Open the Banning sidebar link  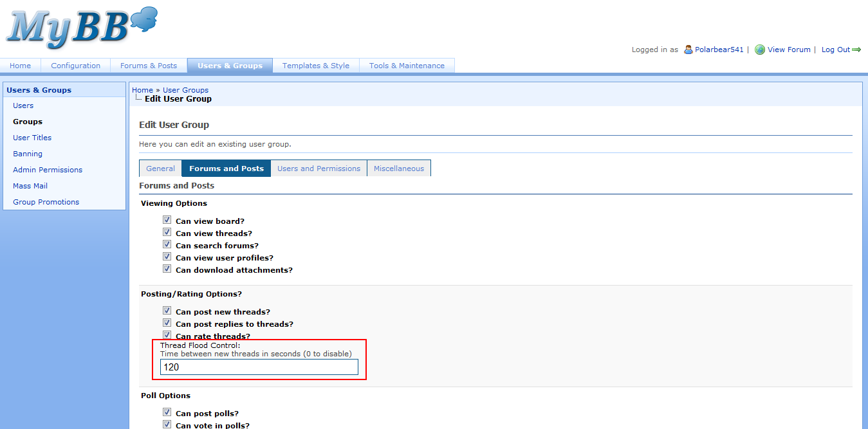pos(28,154)
